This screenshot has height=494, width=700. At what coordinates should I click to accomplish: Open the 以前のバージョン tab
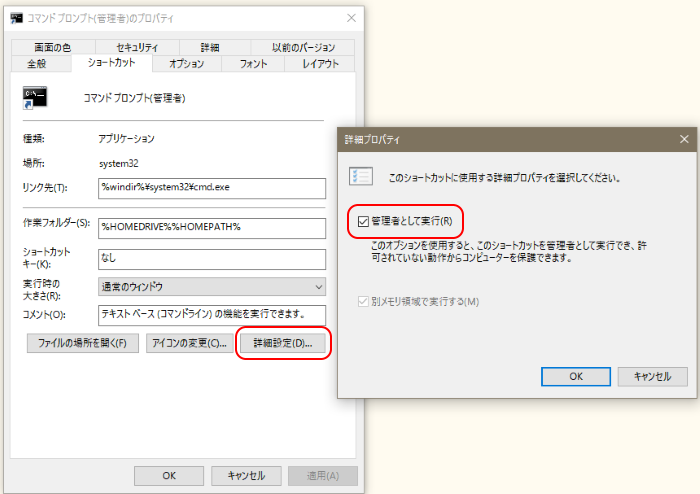click(303, 47)
